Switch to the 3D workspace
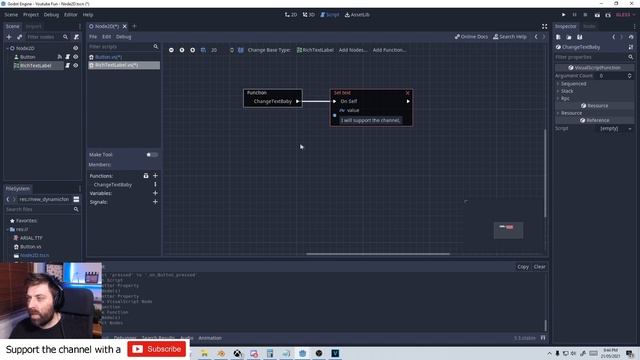640x360 pixels. tap(309, 15)
